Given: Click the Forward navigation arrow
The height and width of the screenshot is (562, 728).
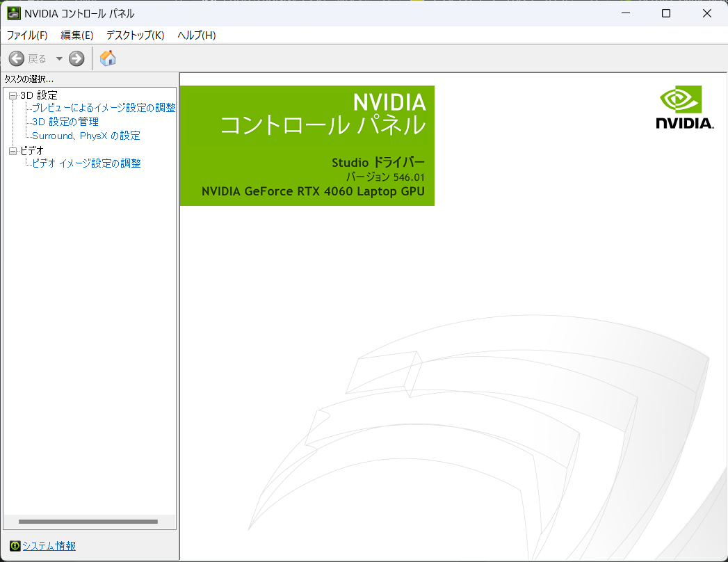Looking at the screenshot, I should (x=75, y=58).
